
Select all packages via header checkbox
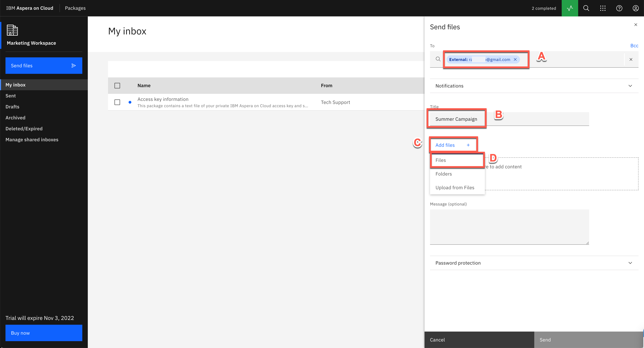(x=117, y=85)
